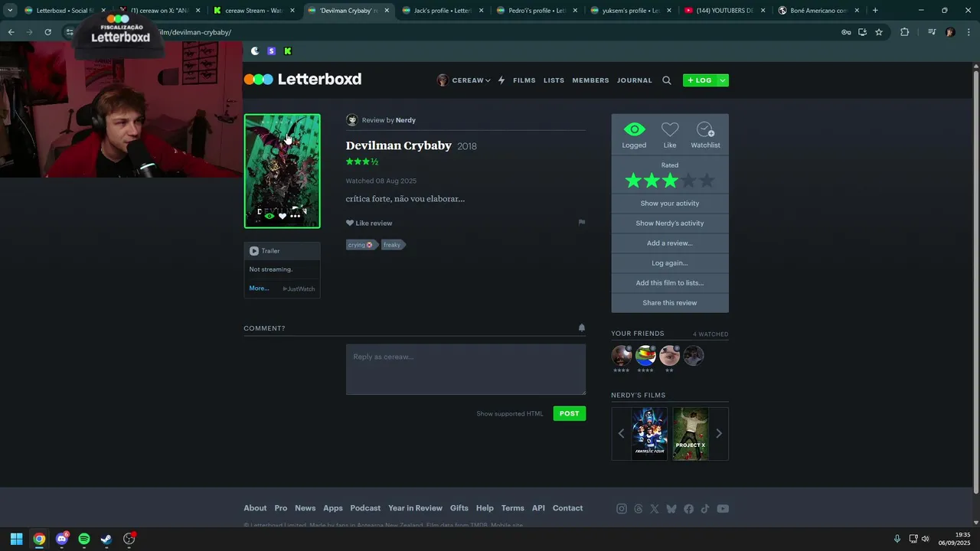
Task: Open the Devilman Crybaby title link
Action: (x=398, y=145)
